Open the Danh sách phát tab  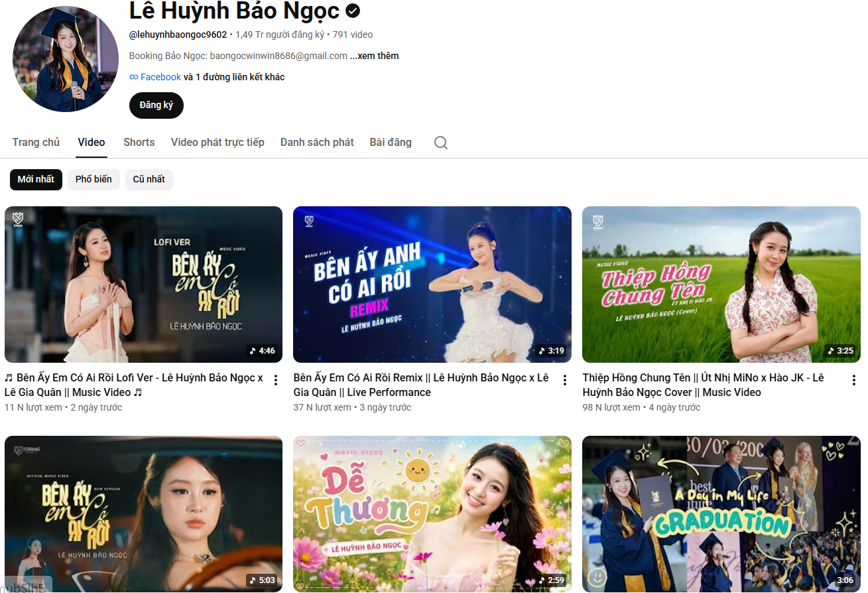pyautogui.click(x=317, y=143)
